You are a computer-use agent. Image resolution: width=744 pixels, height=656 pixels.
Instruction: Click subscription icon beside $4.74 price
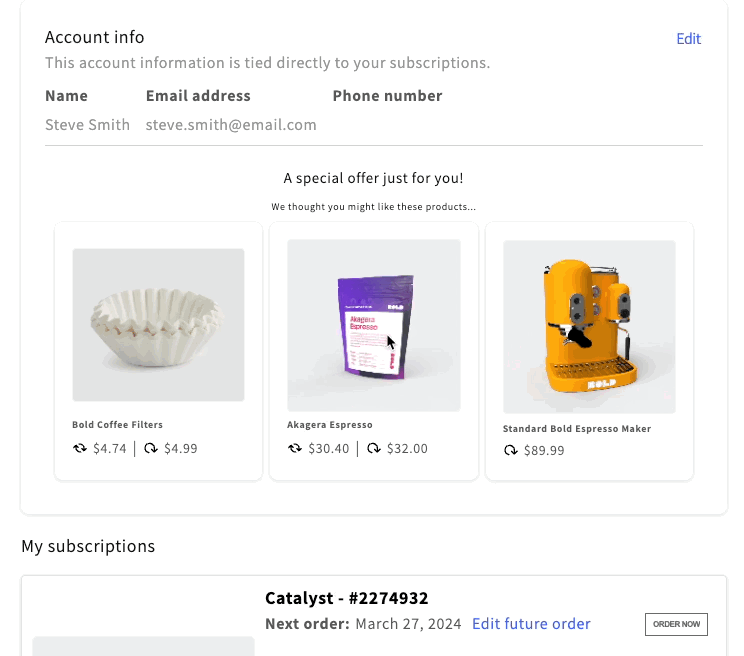[80, 448]
